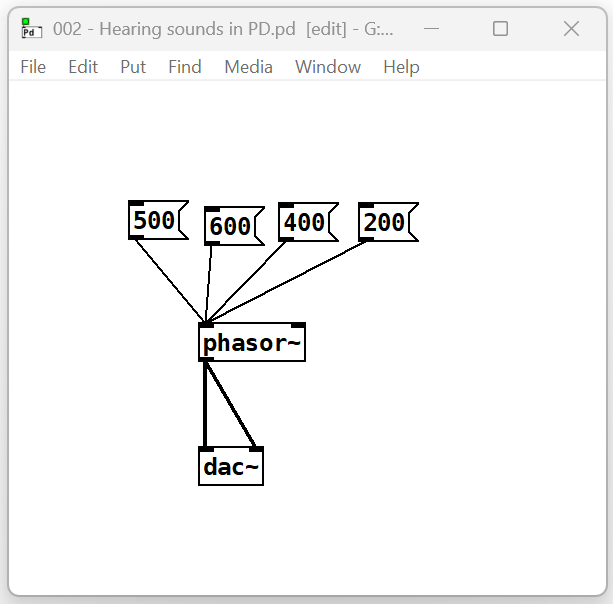Screen dimensions: 613x604
Task: Select the dac~ object box
Action: click(231, 467)
